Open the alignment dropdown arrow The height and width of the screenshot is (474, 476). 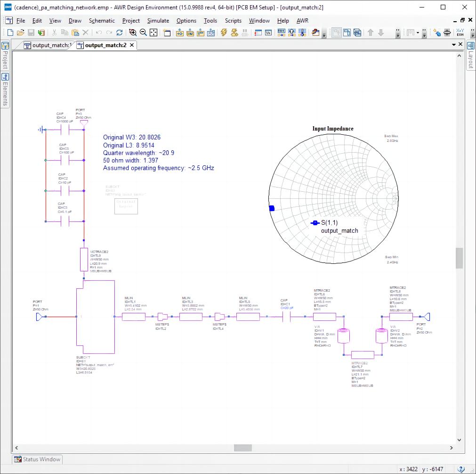[418, 33]
